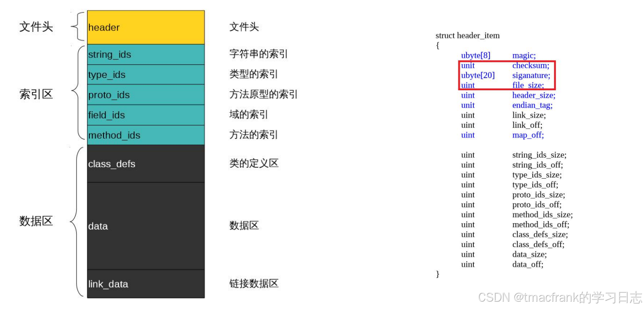
Task: Click the text "字符串的索引"
Action: coord(259,54)
